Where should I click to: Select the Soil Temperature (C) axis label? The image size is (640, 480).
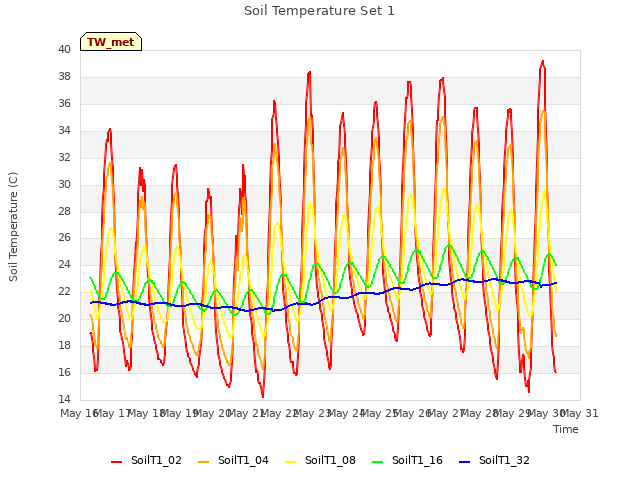[13, 227]
